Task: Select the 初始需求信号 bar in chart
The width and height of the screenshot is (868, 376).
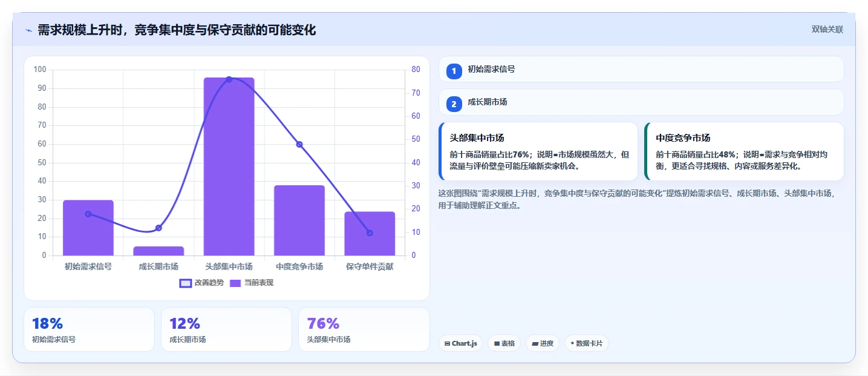Action: [88, 228]
